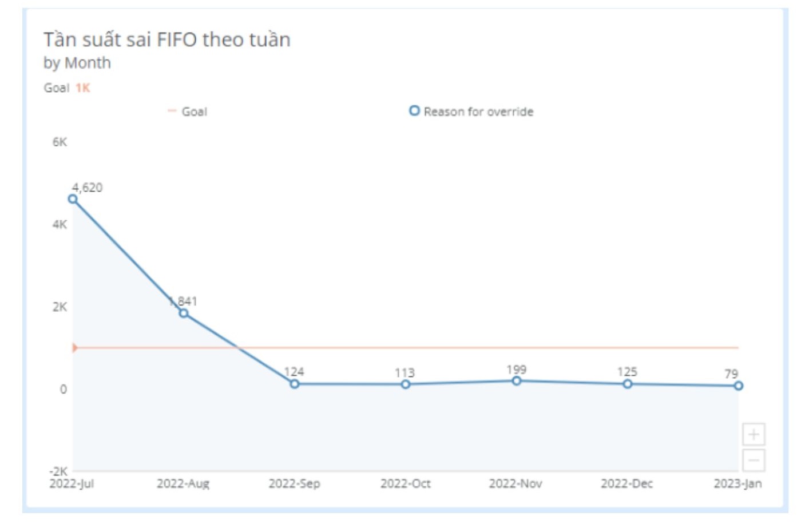Select the 2022-Nov data point (199)
809x532 pixels.
coord(516,381)
